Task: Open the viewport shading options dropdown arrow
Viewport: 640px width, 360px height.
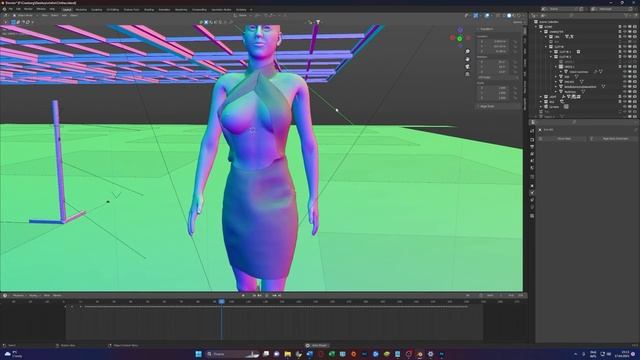Action: pyautogui.click(x=524, y=16)
